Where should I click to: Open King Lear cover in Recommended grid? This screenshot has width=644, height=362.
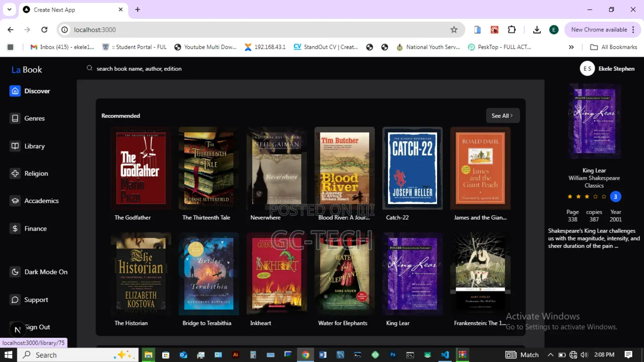pos(413,274)
